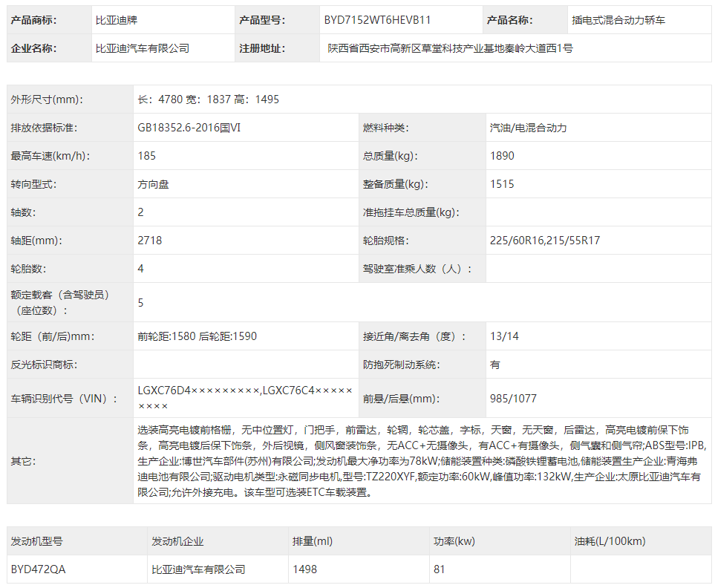Click the overhang value 985/1077
The height and width of the screenshot is (588, 715).
click(x=513, y=399)
